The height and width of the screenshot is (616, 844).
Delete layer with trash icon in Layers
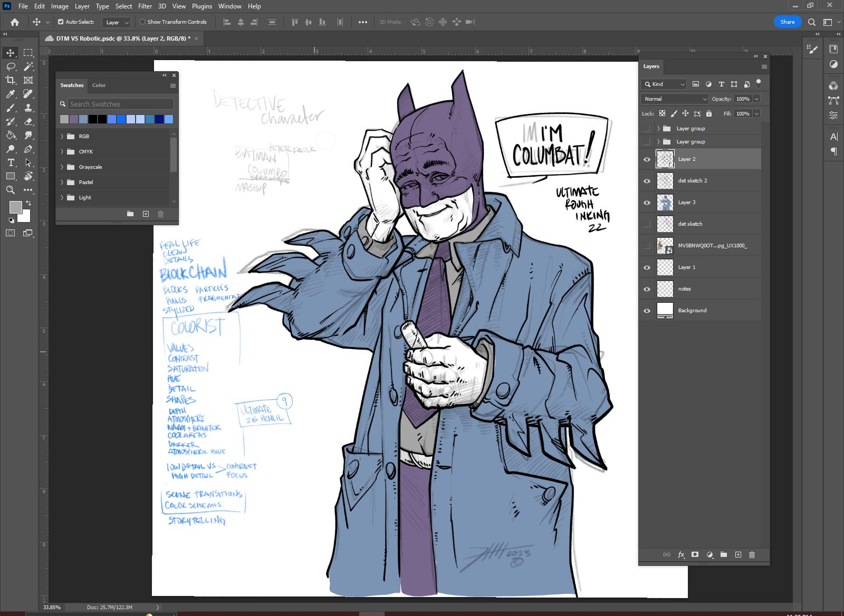tap(752, 554)
